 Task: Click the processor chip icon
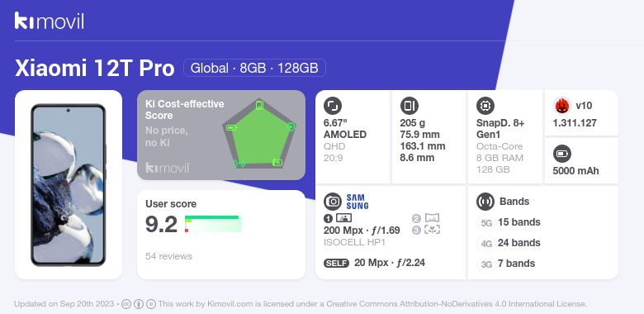[x=485, y=106]
